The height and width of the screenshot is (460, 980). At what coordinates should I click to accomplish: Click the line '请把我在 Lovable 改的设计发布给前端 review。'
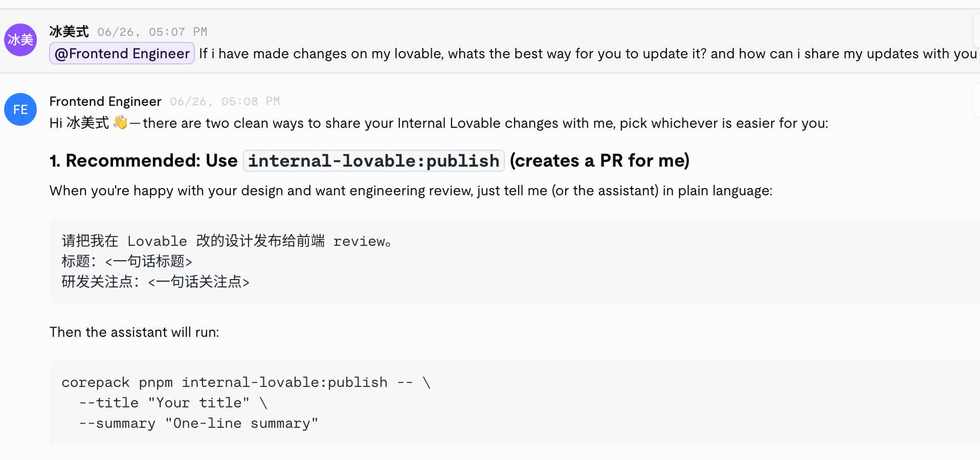[x=227, y=241]
